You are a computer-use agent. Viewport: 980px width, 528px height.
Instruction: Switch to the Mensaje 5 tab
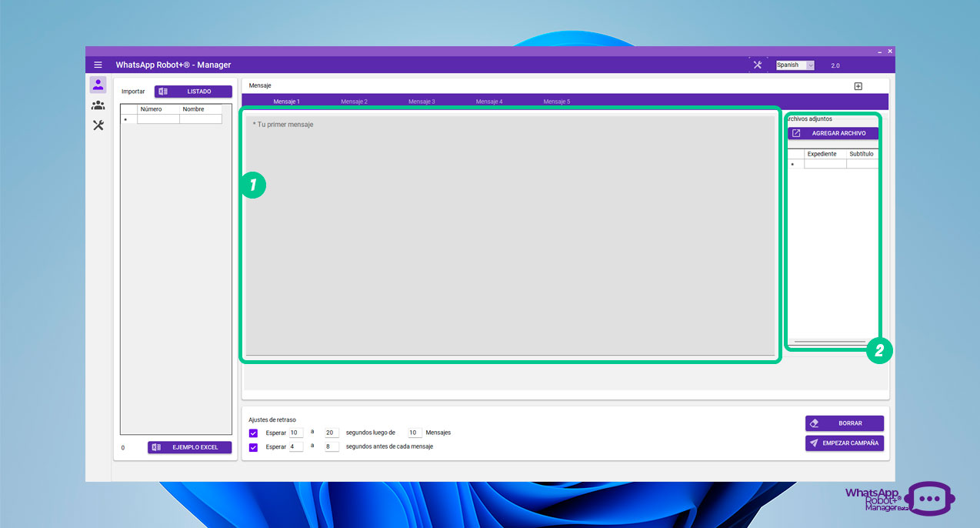[x=557, y=102]
